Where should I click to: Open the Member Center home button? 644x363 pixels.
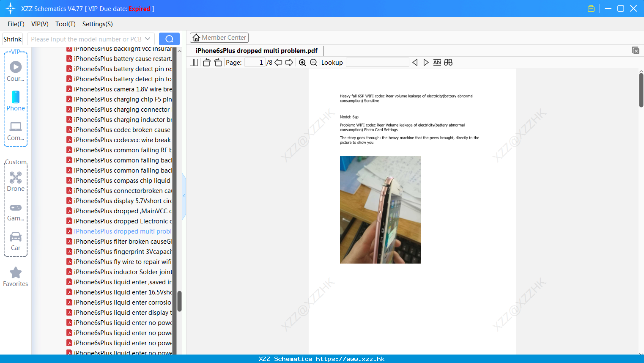point(219,38)
